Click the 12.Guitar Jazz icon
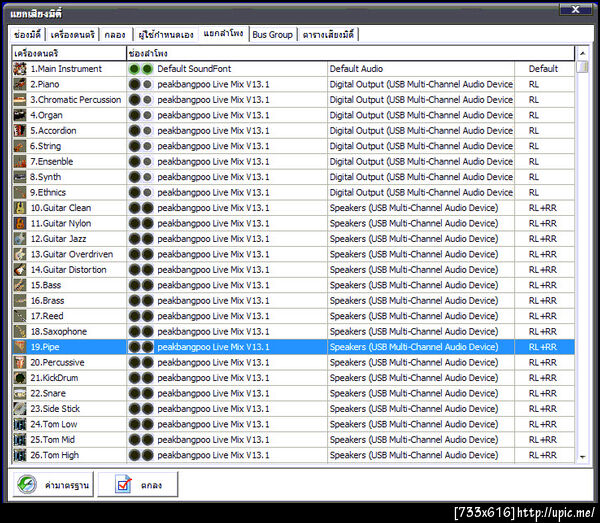The width and height of the screenshot is (600, 523). [x=20, y=239]
